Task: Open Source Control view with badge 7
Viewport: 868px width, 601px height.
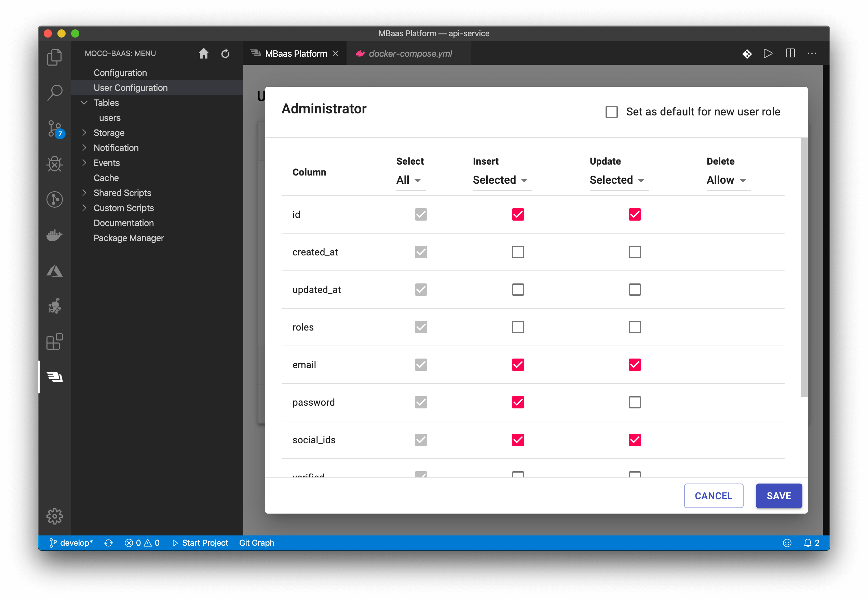Action: click(55, 129)
